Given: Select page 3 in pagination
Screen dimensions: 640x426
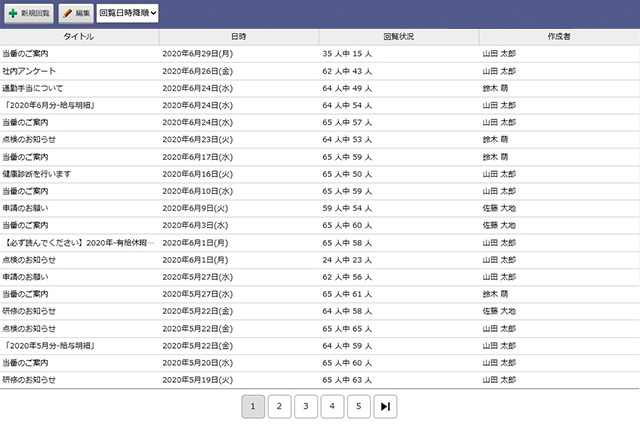Looking at the screenshot, I should 307,406.
